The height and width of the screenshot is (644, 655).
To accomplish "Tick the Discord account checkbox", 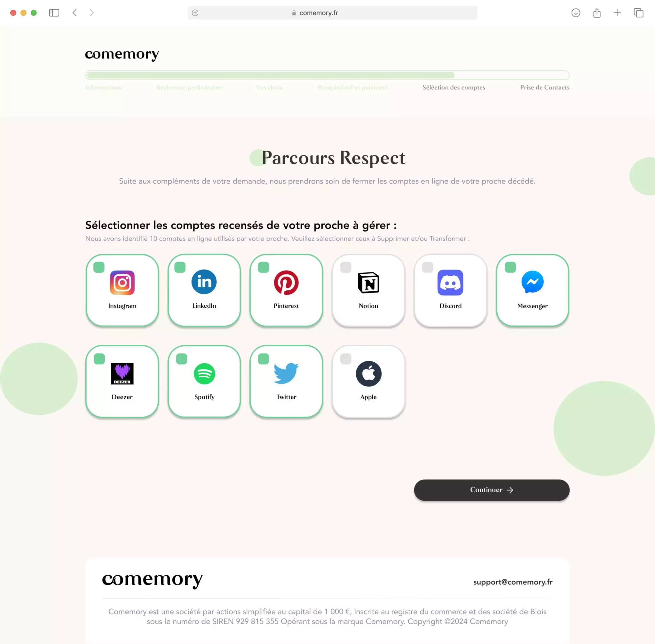I will [428, 267].
